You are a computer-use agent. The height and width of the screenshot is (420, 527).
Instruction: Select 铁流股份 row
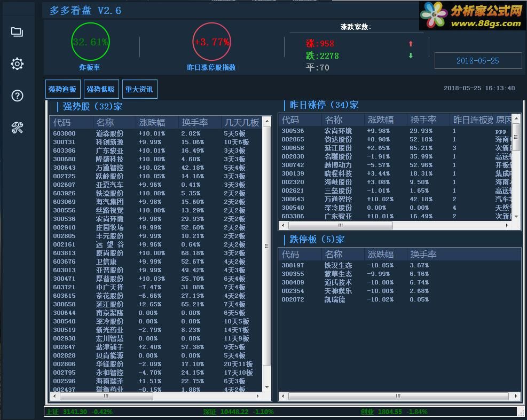(156, 193)
